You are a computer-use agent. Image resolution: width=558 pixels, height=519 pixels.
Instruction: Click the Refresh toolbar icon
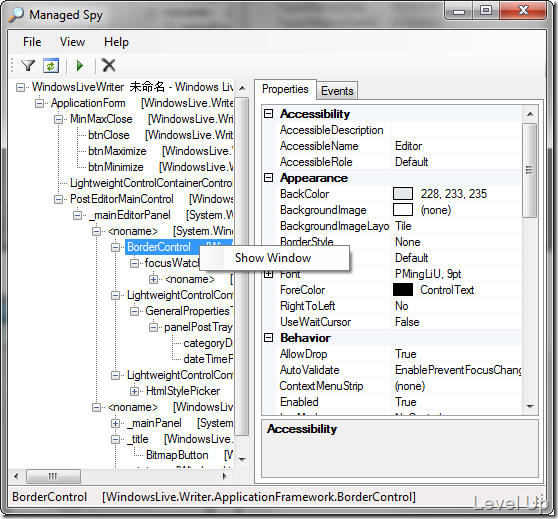tap(51, 65)
